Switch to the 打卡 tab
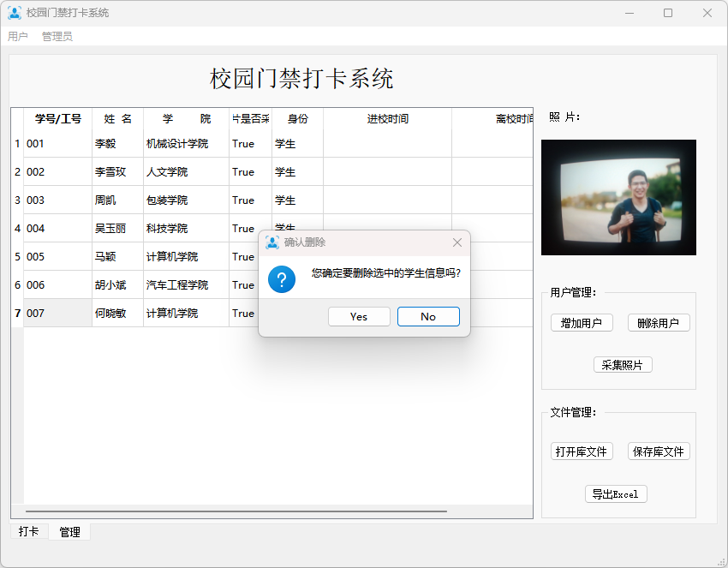 coord(29,532)
